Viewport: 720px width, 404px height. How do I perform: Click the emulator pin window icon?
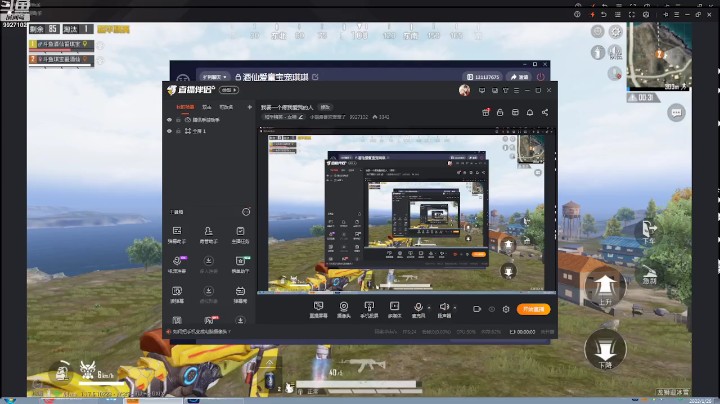pyautogui.click(x=665, y=15)
